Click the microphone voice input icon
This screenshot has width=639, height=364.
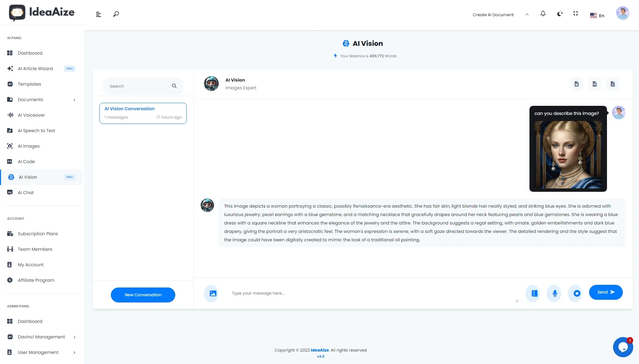(555, 293)
